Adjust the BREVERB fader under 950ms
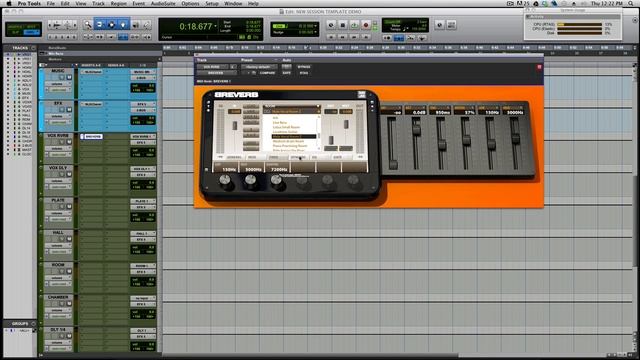The image size is (640, 360). coord(441,145)
